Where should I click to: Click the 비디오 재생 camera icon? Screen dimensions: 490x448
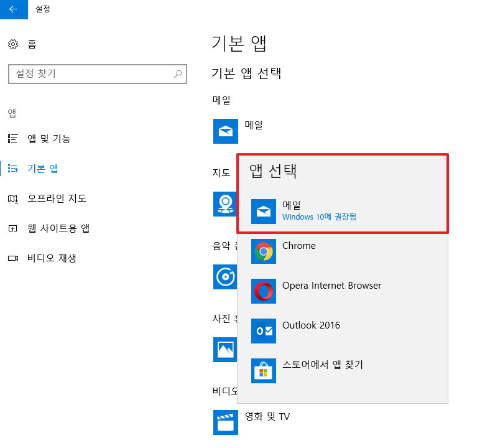tap(13, 258)
